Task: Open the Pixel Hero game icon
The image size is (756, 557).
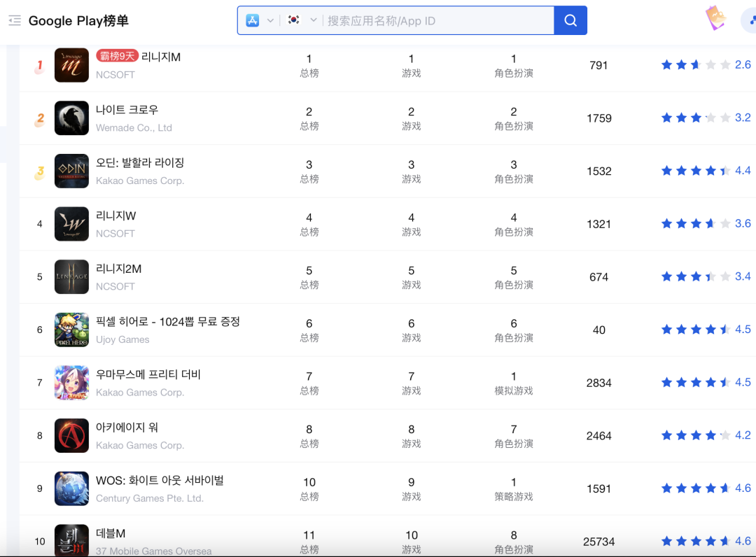Action: [x=71, y=330]
